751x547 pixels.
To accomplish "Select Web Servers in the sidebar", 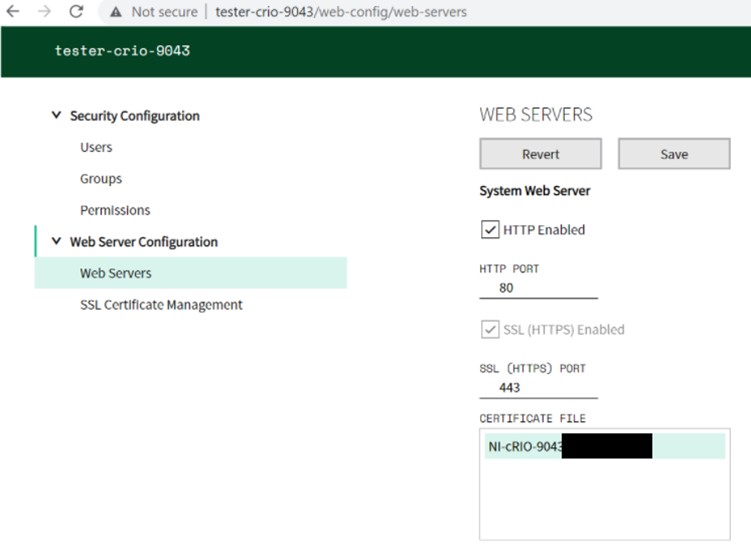I will click(116, 273).
